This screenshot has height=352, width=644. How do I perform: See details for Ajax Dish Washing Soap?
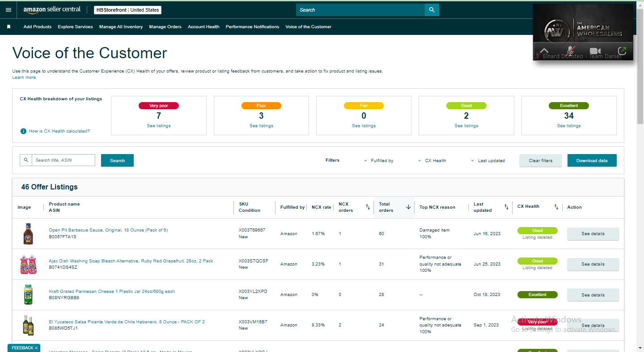593,264
